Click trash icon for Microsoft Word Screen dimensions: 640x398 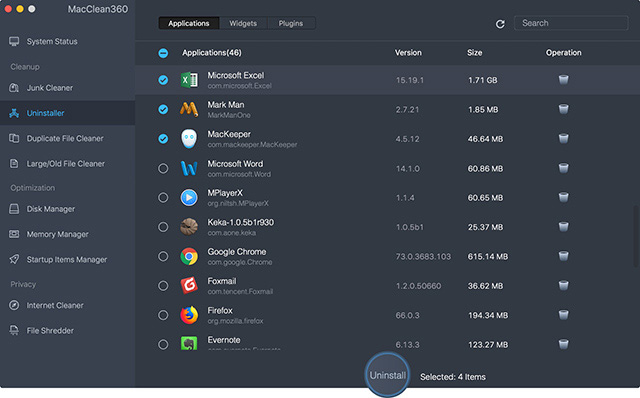563,168
